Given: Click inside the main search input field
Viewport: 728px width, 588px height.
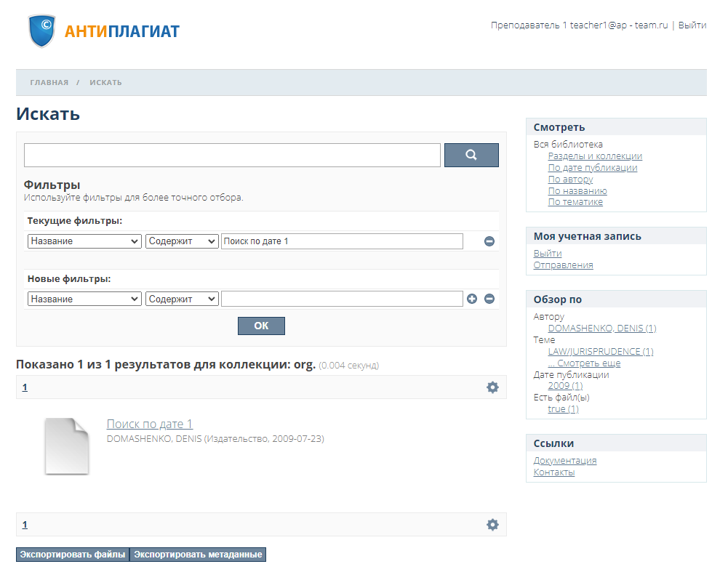Looking at the screenshot, I should [231, 155].
